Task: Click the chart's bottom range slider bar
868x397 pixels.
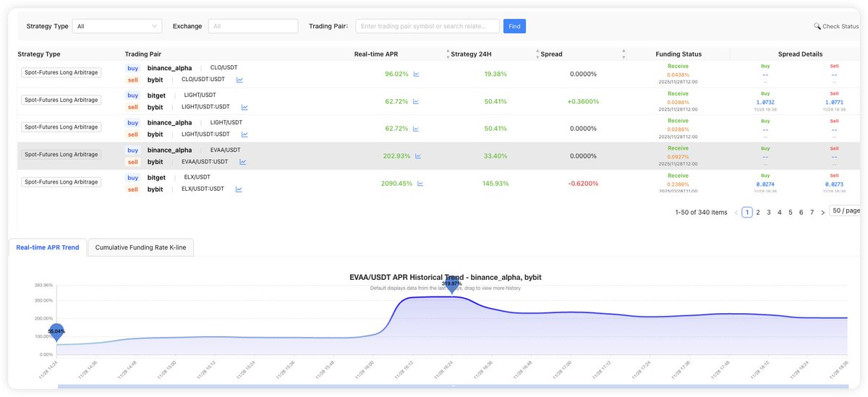Action: (451, 386)
